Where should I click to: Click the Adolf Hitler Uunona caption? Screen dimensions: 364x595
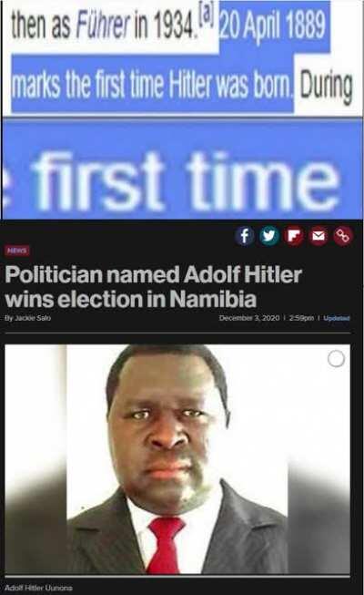[38, 588]
